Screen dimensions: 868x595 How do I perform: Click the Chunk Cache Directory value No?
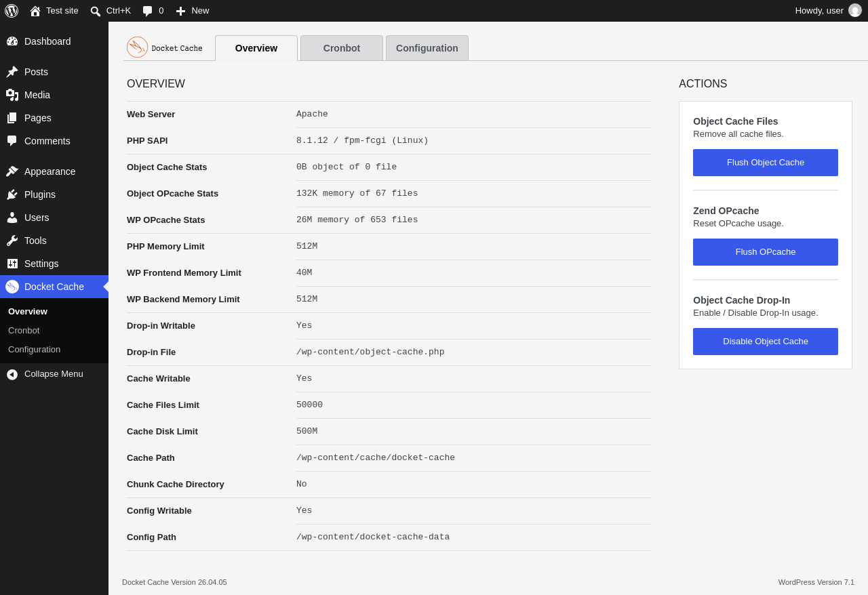302,485
